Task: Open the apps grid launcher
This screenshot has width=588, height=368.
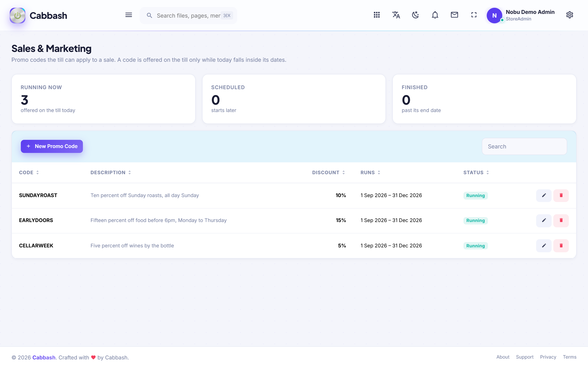Action: [377, 15]
